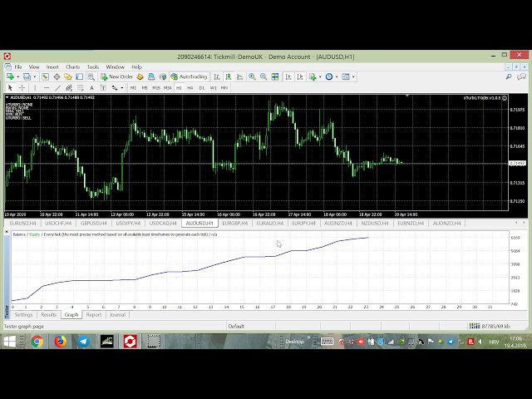Image resolution: width=532 pixels, height=399 pixels.
Task: Select the vertical line drawing tool
Action: [34, 87]
